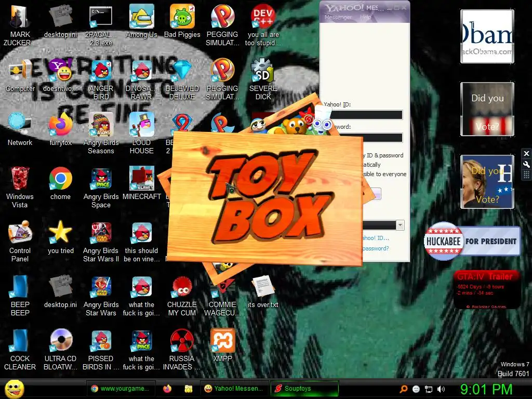Open the pinned Firefox taskbar icon

point(167,389)
